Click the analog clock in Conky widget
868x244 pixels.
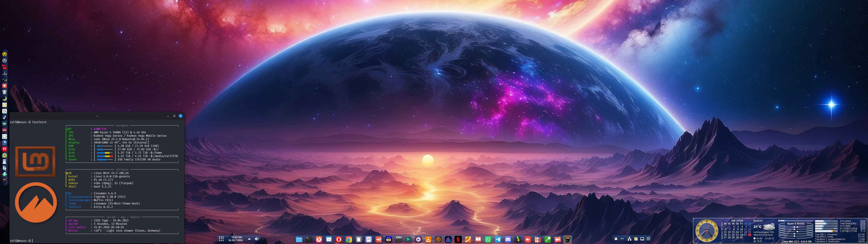coord(707,230)
